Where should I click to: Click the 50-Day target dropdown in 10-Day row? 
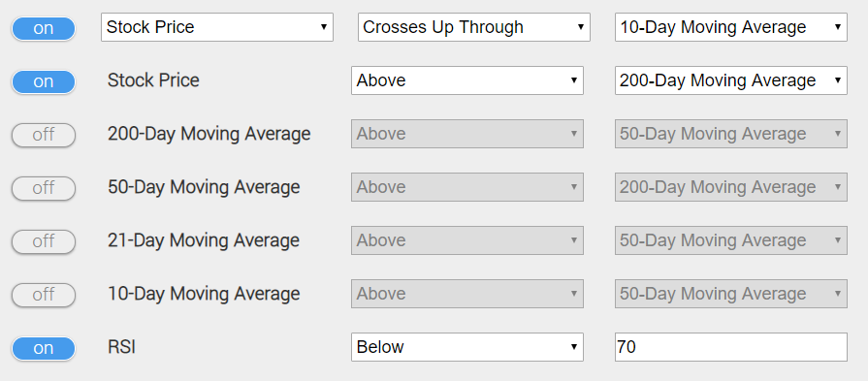pyautogui.click(x=730, y=294)
